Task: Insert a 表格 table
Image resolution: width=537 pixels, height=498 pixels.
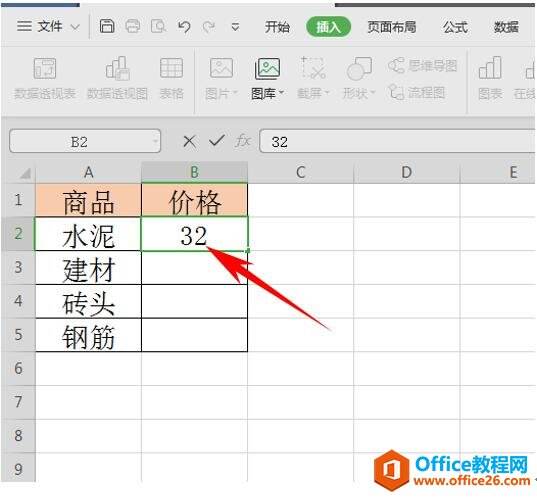Action: [x=172, y=79]
